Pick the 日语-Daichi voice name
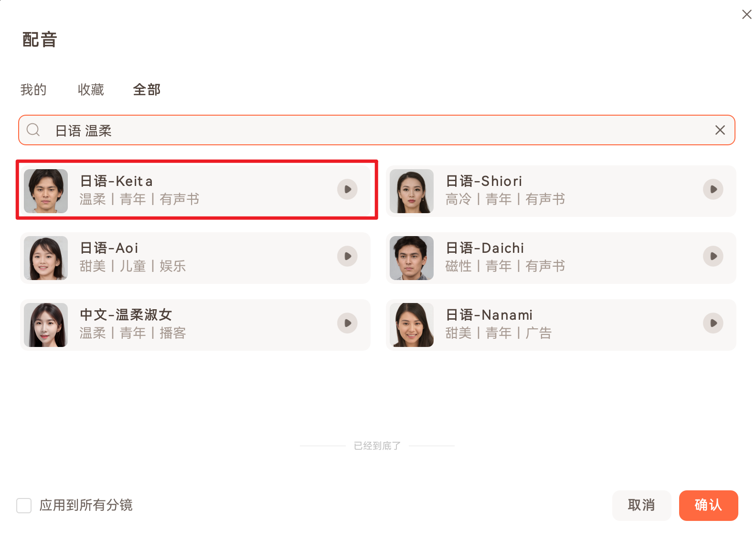 point(484,248)
